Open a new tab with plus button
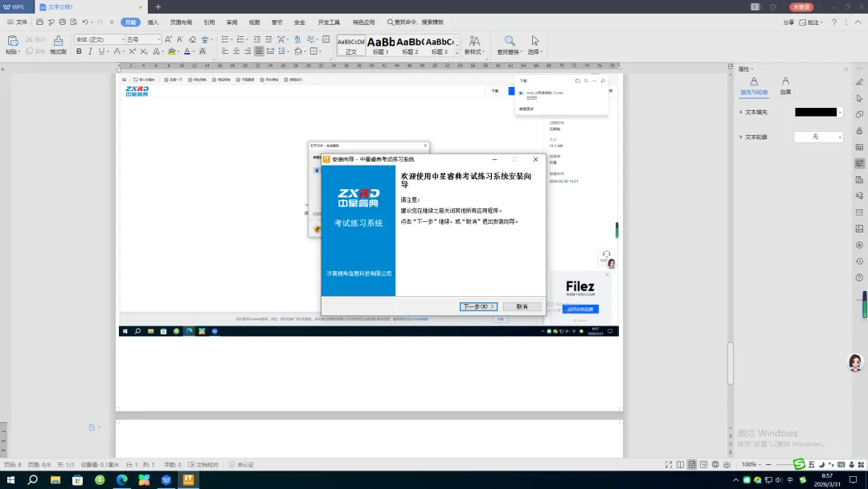The height and width of the screenshot is (489, 868). click(158, 6)
